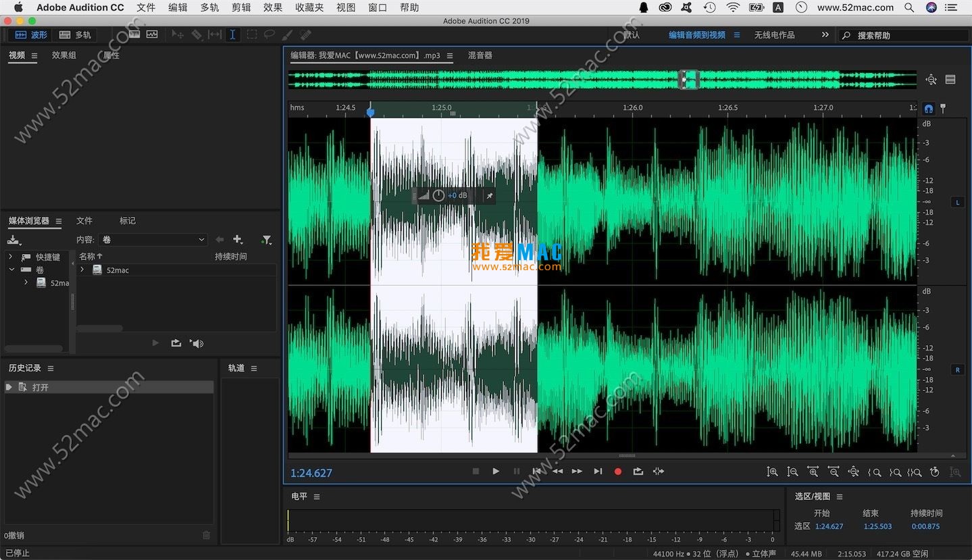Collapse the 卷 tree item

pos(11,270)
